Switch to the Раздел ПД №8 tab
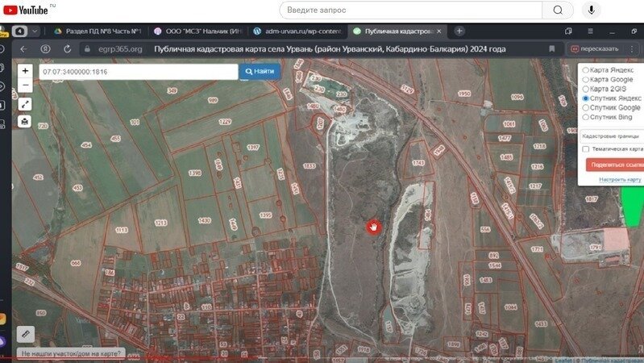Screen dimensions: 644x363 pos(97,31)
